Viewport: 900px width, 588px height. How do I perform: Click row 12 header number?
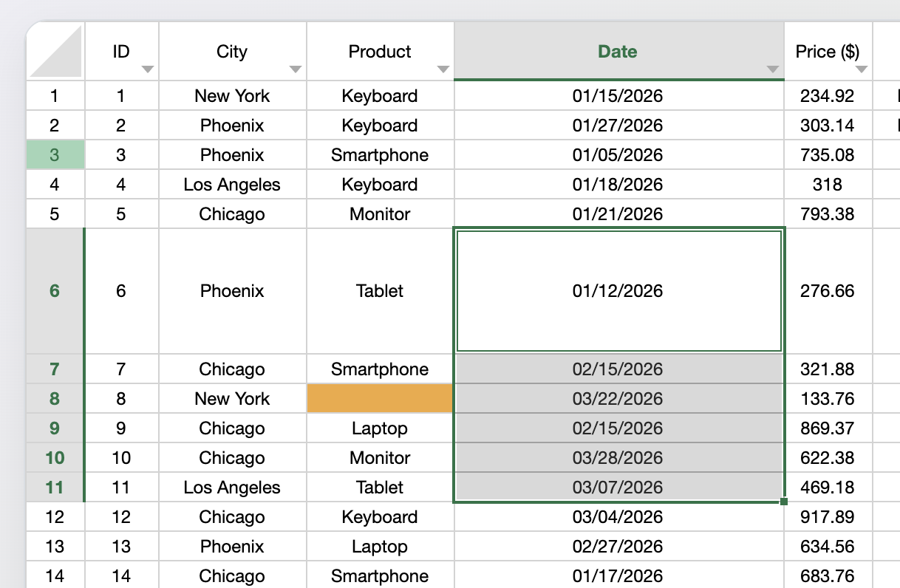click(x=55, y=517)
